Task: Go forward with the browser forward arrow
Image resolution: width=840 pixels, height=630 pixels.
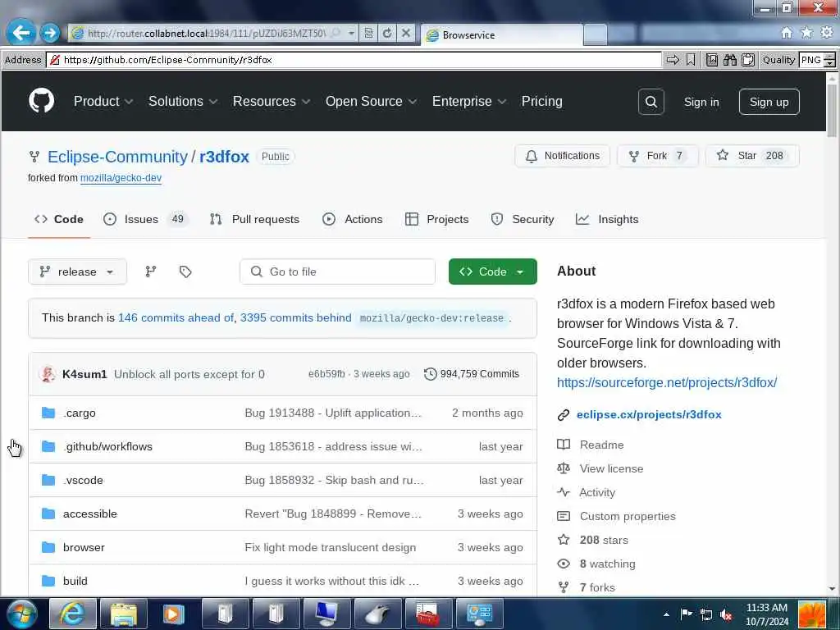Action: 50,33
